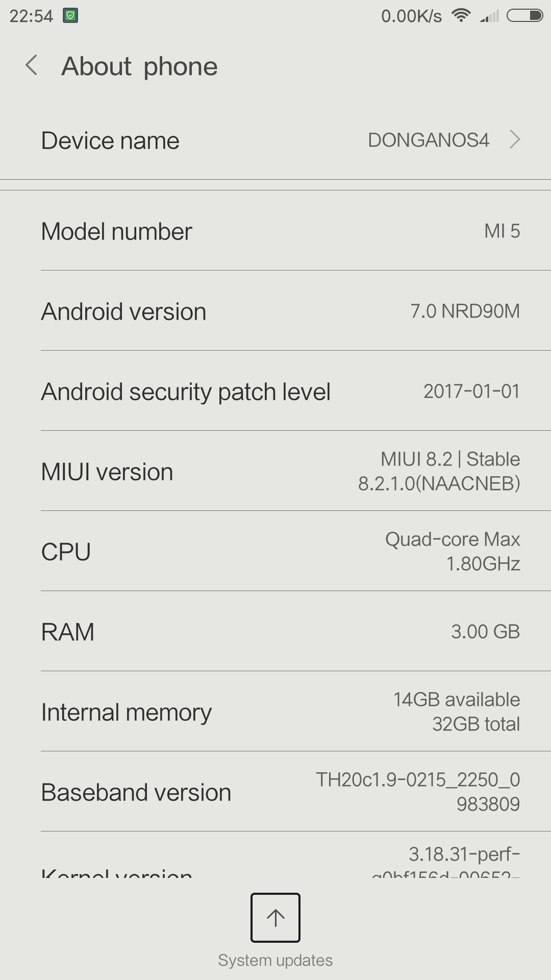Viewport: 551px width, 980px height.
Task: Tap the battery status icon
Action: click(x=524, y=16)
